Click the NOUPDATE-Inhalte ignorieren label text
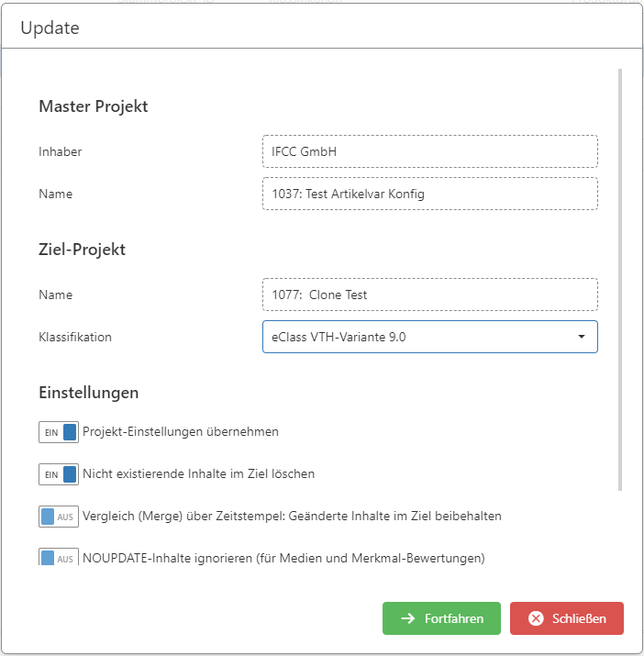Viewport: 644px width, 656px height. click(283, 558)
